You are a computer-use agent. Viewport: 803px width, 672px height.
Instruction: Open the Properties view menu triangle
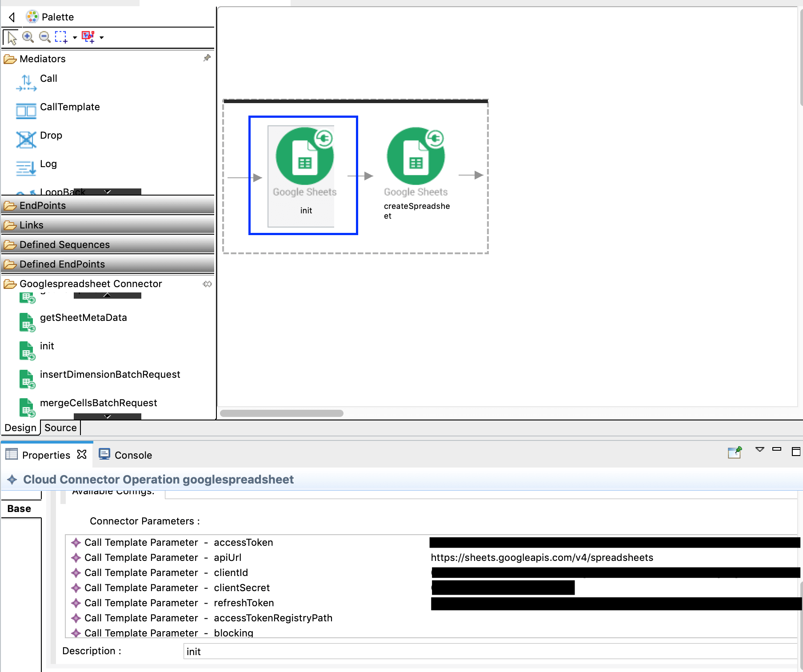pyautogui.click(x=760, y=449)
